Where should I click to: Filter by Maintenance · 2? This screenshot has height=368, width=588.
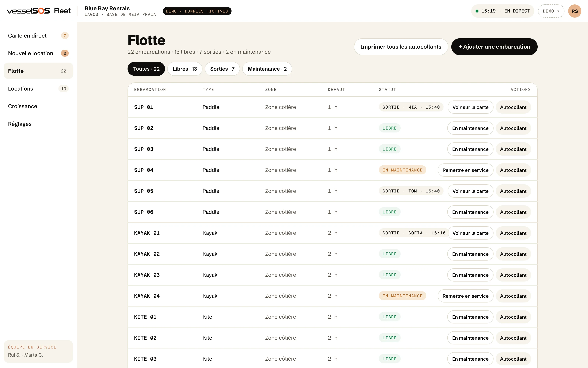click(267, 69)
